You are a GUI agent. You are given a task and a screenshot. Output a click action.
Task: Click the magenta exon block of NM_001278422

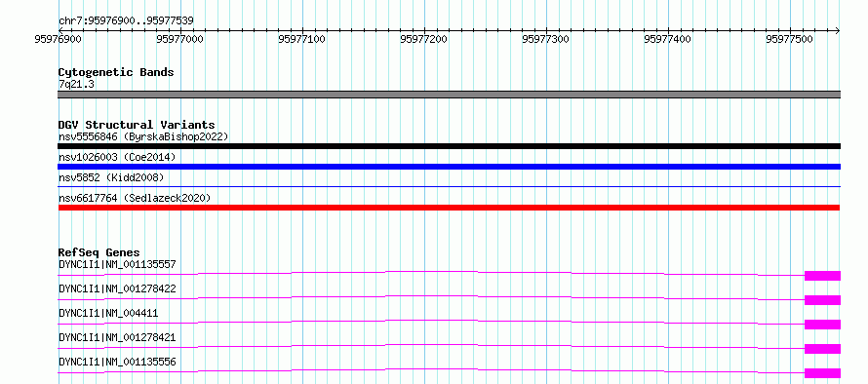[x=822, y=300]
